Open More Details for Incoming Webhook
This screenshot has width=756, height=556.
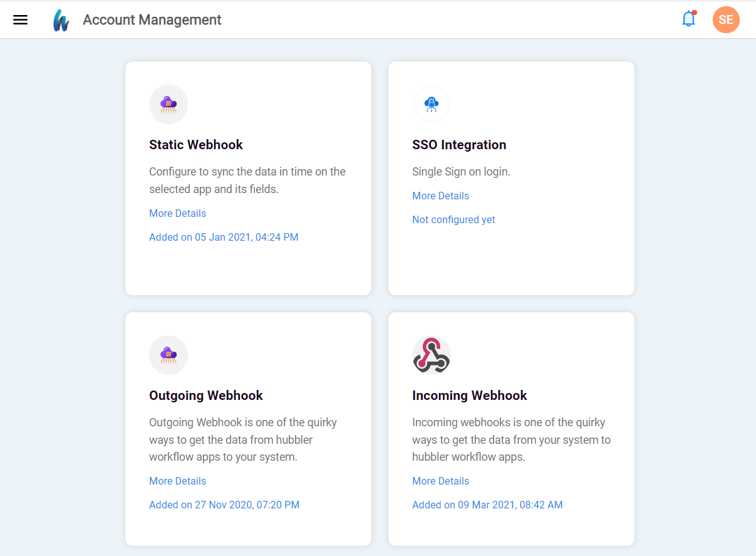440,481
